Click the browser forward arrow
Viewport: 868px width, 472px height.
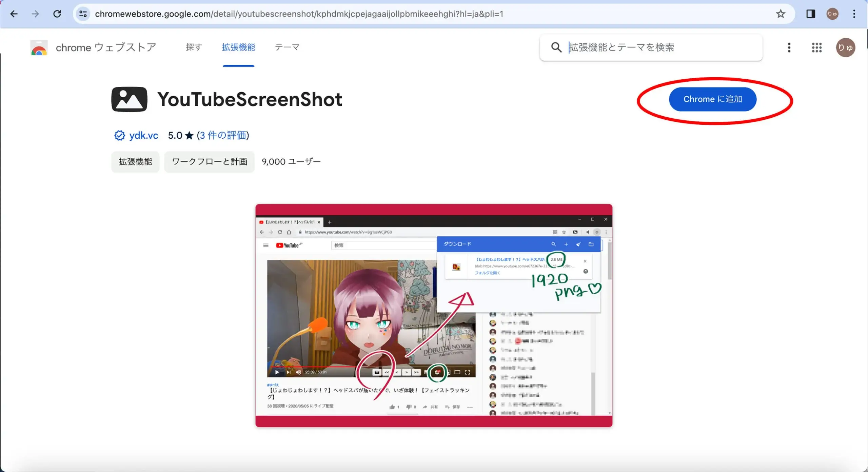pos(35,14)
